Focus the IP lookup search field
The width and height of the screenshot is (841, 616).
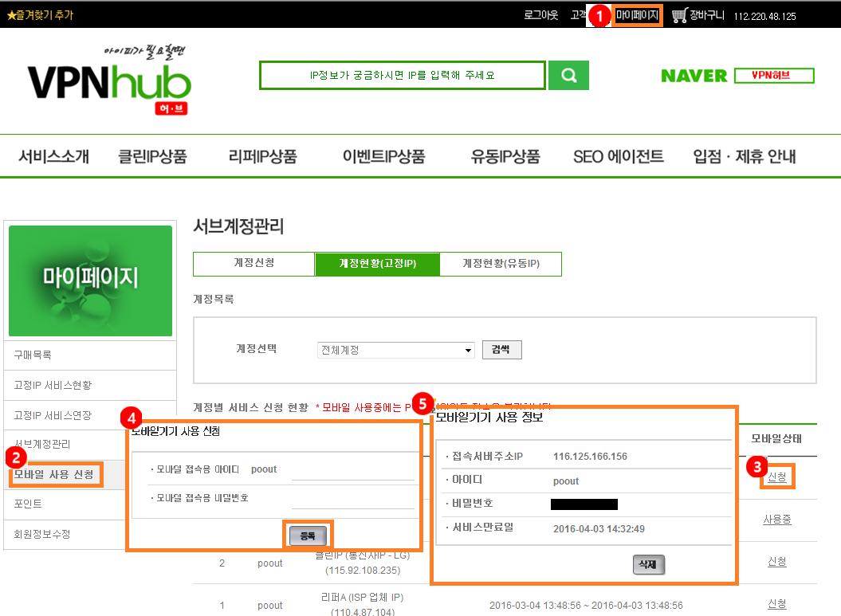click(x=403, y=76)
